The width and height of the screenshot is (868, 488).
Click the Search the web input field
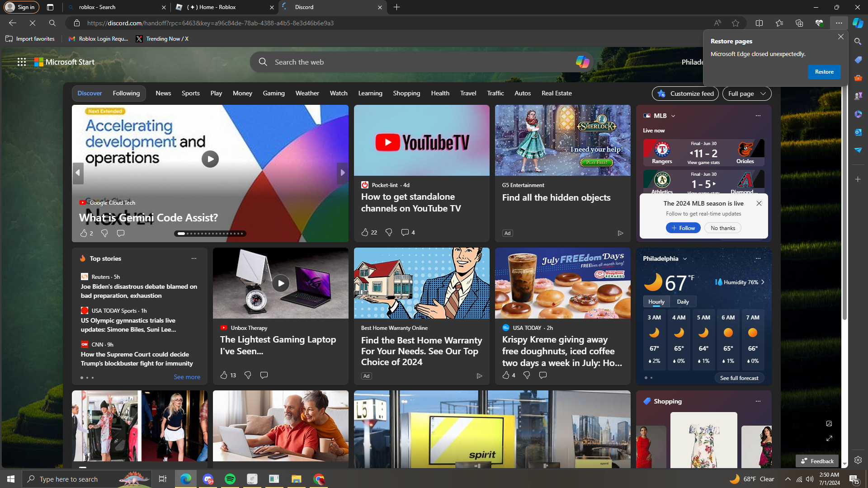click(x=421, y=62)
